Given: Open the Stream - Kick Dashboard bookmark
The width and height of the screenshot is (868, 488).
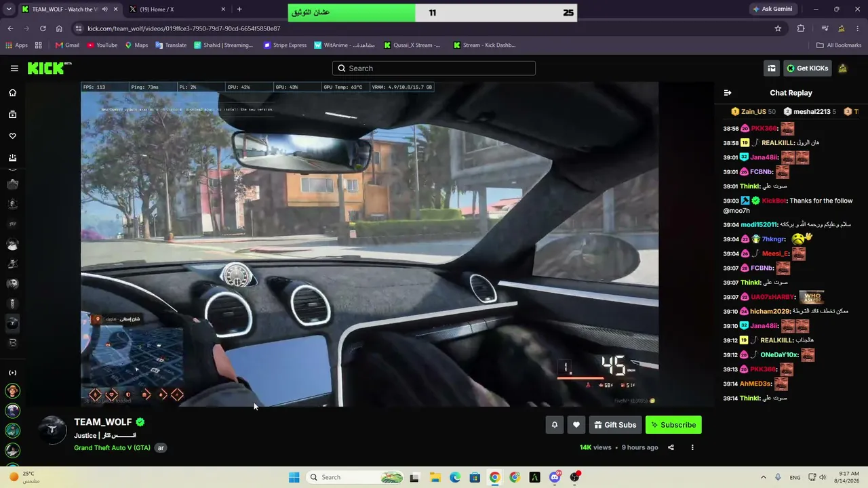Looking at the screenshot, I should coord(484,45).
